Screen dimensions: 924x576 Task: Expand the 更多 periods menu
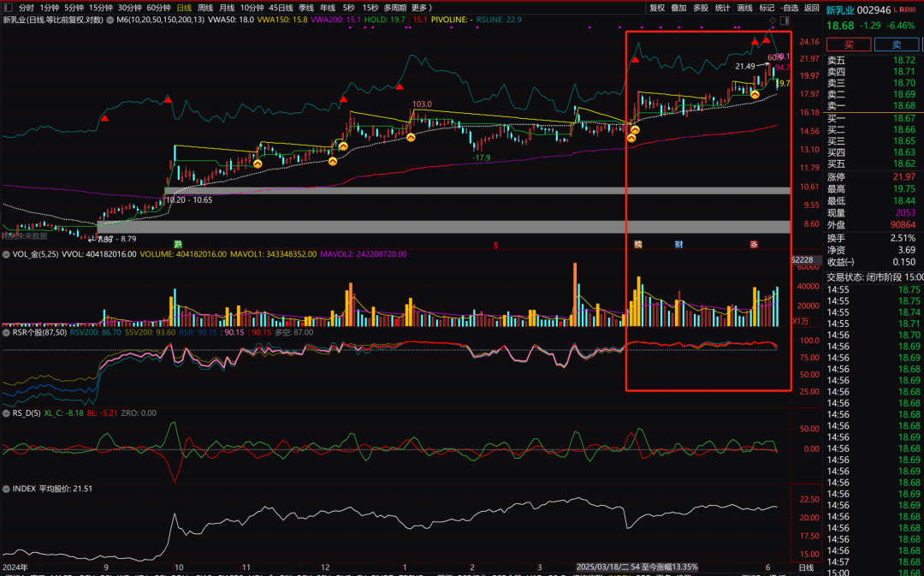[421, 8]
